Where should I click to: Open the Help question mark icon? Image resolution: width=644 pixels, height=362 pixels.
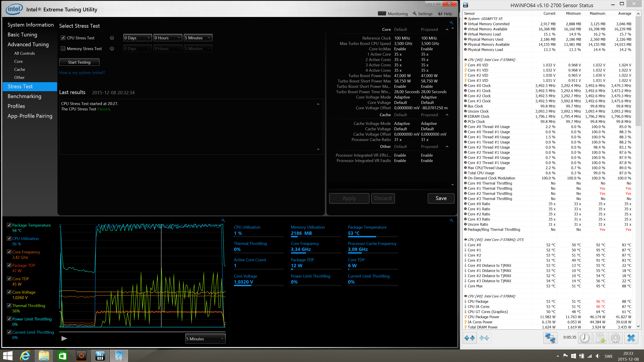440,14
